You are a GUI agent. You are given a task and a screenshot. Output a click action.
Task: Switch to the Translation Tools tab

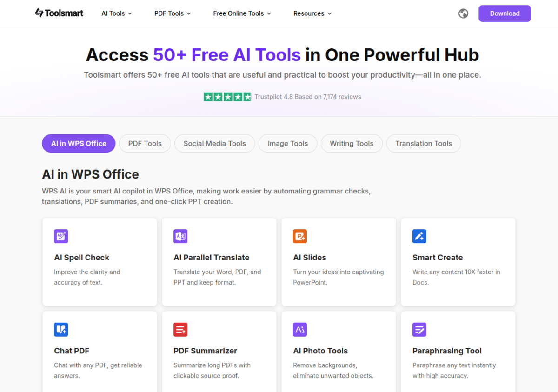click(424, 144)
